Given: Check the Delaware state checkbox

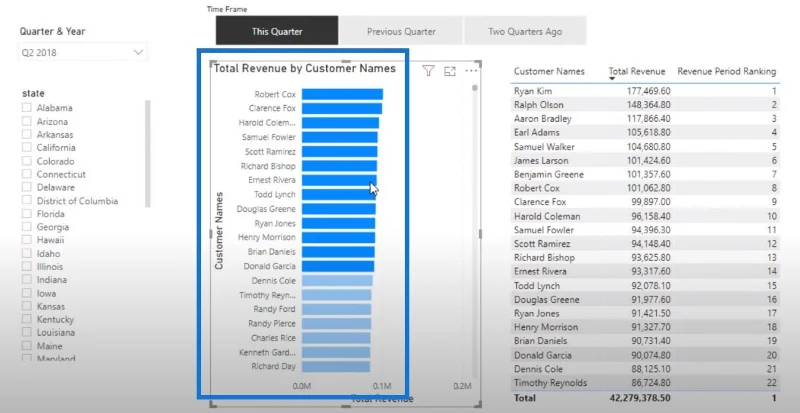Looking at the screenshot, I should tap(27, 187).
